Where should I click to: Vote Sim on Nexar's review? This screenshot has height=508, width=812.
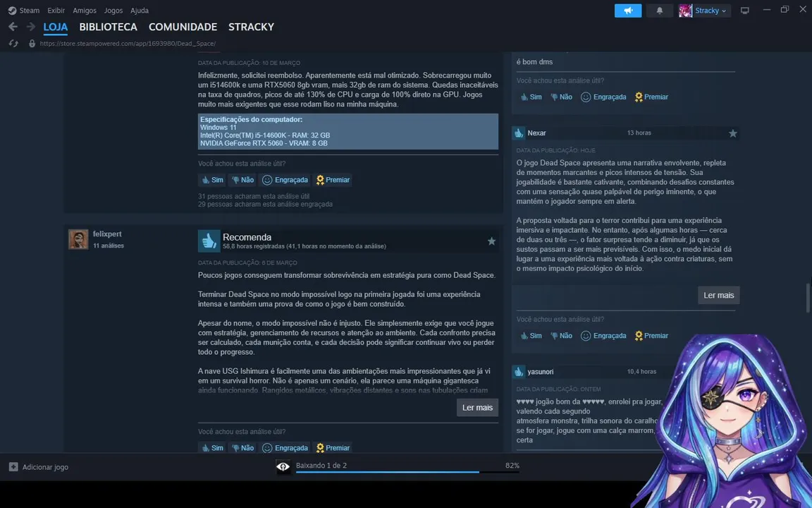tap(531, 336)
